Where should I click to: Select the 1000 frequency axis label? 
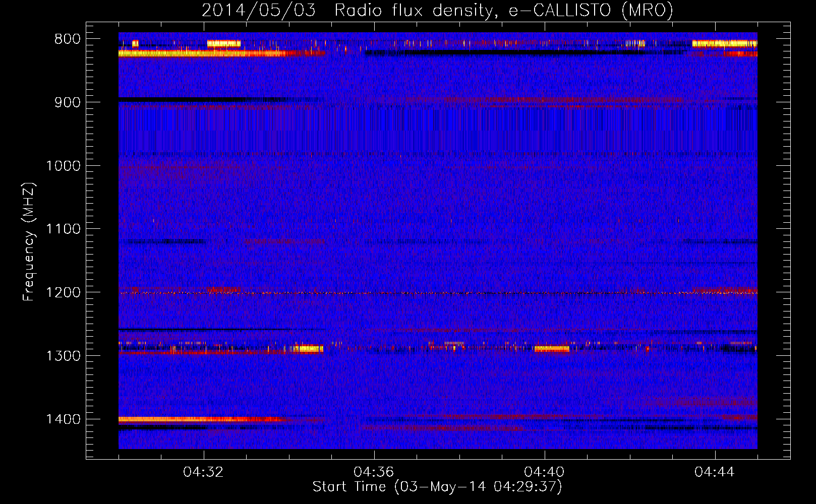tap(63, 166)
